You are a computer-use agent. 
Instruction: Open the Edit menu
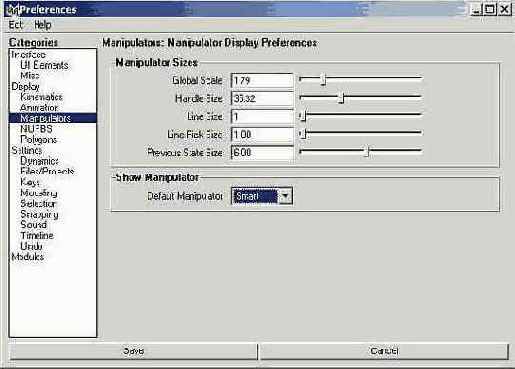(x=15, y=25)
